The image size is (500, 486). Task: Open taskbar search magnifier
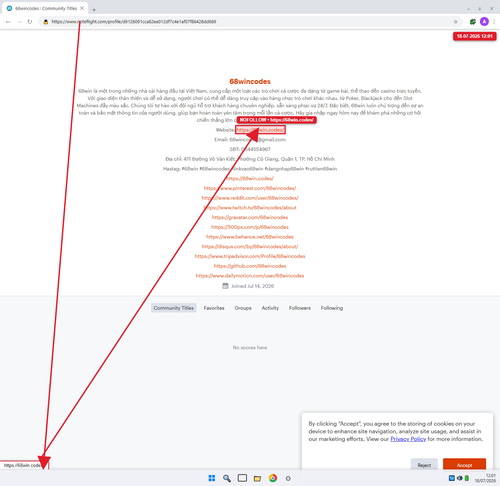(227, 478)
